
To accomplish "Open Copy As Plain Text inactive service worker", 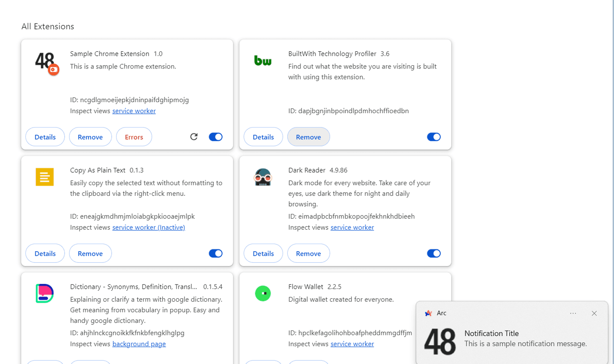I will point(149,227).
